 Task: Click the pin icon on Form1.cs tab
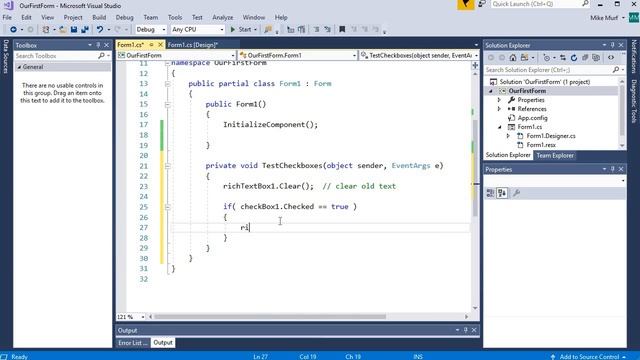pyautogui.click(x=151, y=44)
